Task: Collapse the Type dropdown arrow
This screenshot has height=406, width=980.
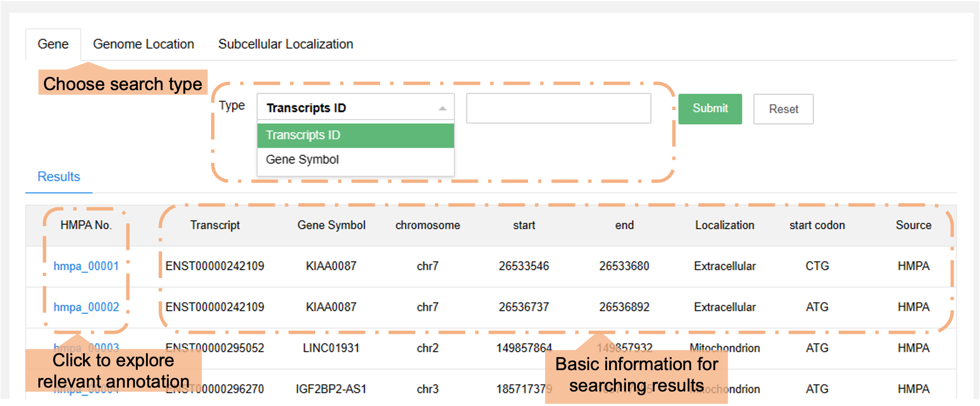Action: pyautogui.click(x=442, y=108)
